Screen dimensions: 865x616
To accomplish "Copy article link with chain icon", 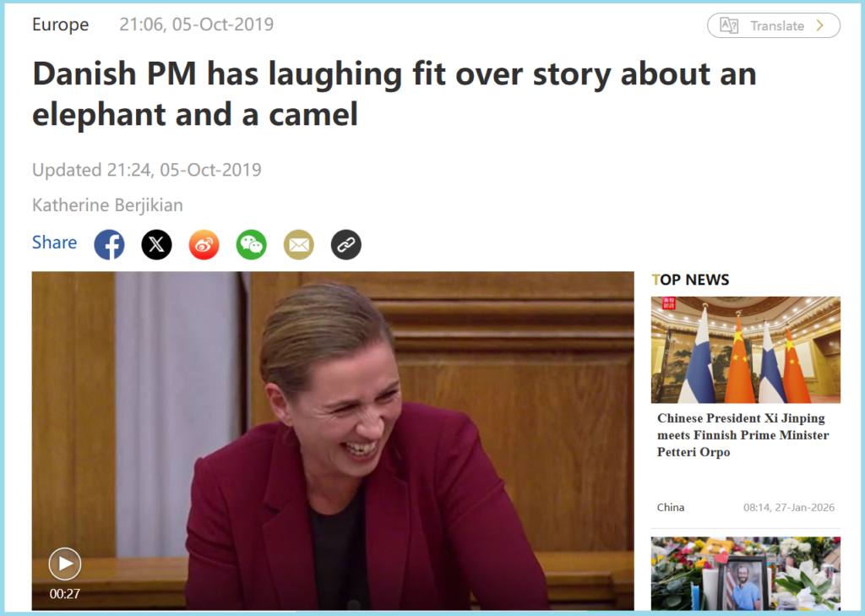I will coord(345,245).
